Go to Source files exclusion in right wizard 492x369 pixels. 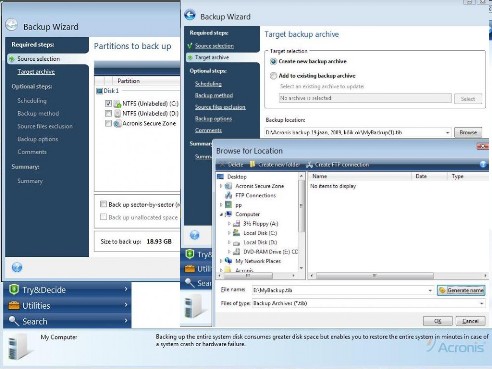coord(220,107)
